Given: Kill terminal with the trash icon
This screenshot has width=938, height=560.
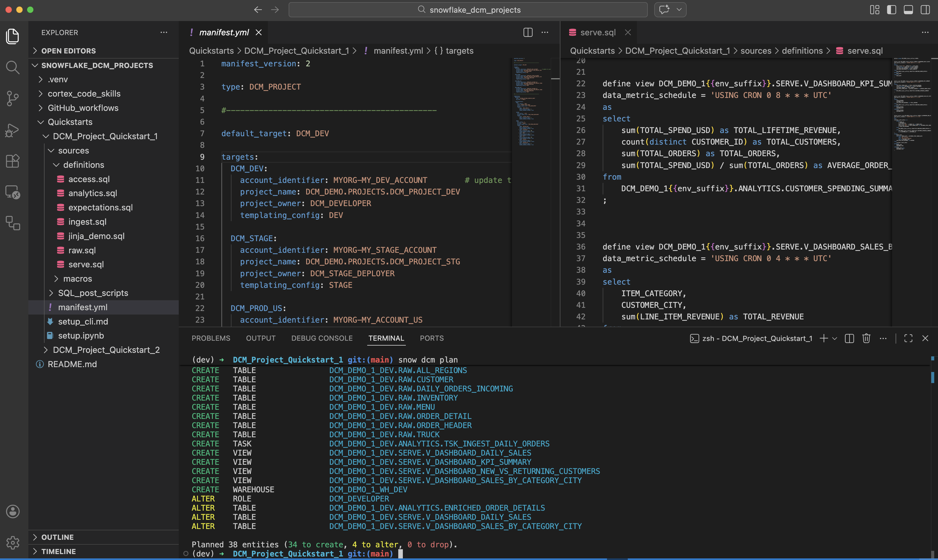Looking at the screenshot, I should tap(866, 339).
